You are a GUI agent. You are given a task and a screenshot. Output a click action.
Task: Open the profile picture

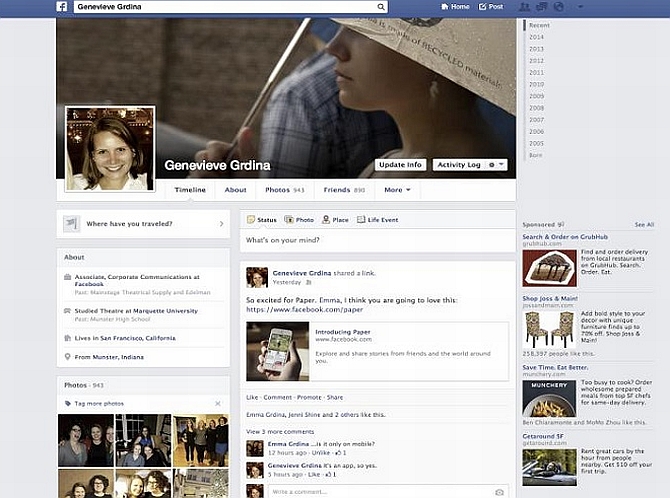[110, 148]
